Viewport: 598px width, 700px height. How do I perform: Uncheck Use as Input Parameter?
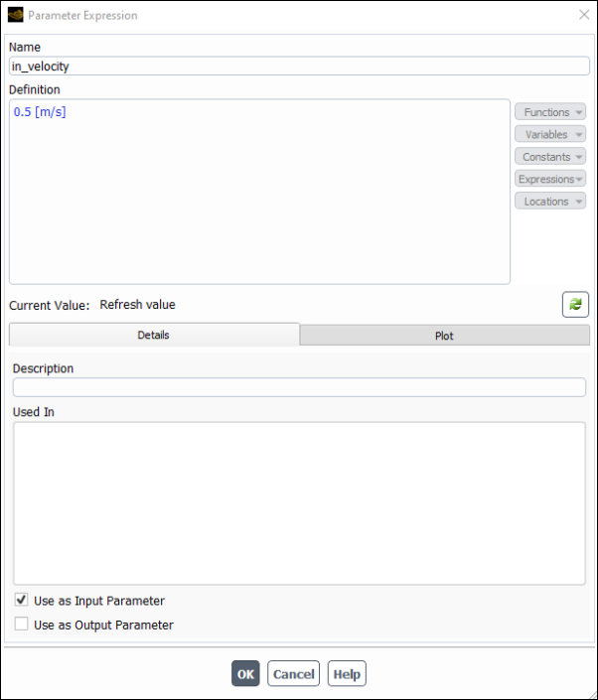tap(21, 600)
